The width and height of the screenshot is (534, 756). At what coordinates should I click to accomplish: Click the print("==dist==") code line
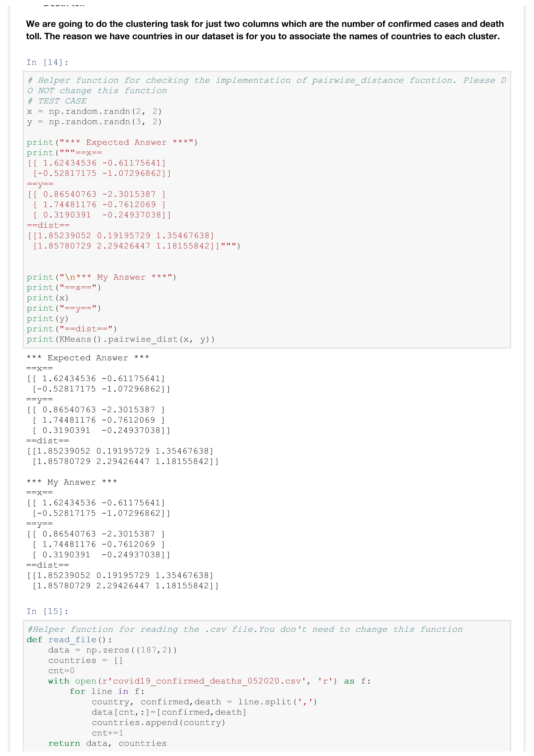[x=72, y=329]
